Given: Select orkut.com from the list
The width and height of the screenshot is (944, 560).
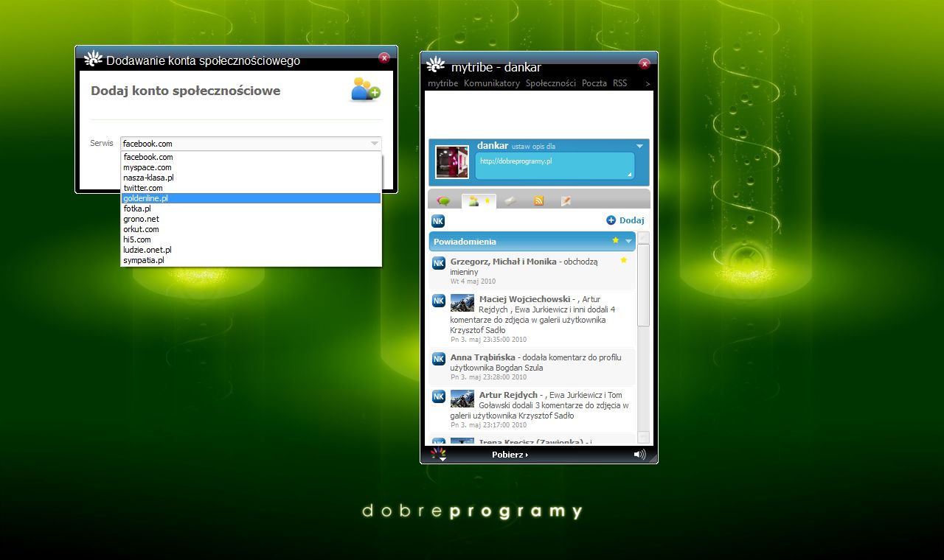Looking at the screenshot, I should pos(251,229).
